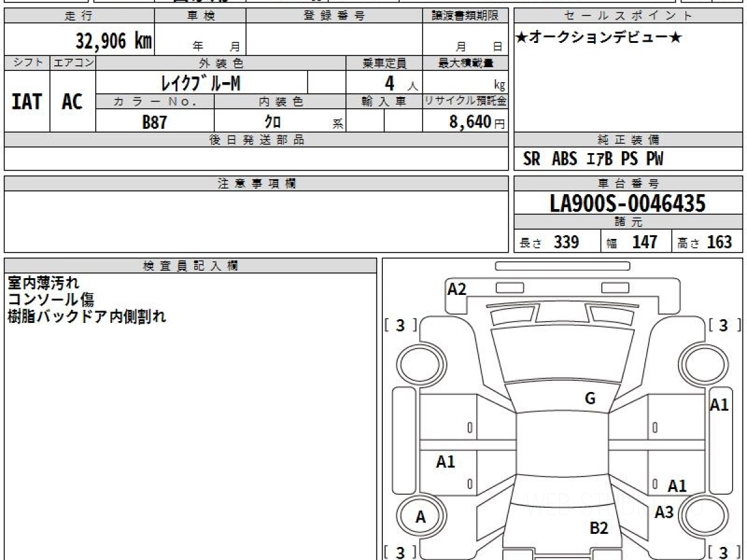747x560 pixels.
Task: Select the 車台番号 header
Action: tap(628, 184)
